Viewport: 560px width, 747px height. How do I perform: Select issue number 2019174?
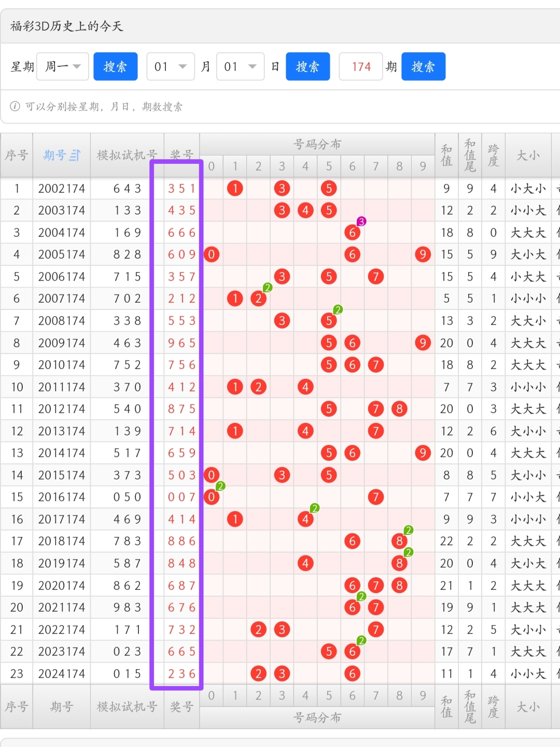tap(62, 563)
